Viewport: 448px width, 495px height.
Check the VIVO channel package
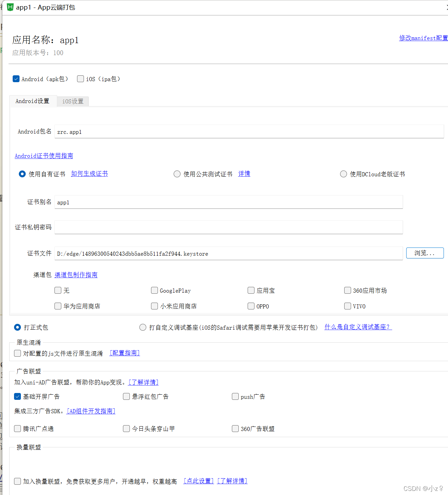click(347, 306)
